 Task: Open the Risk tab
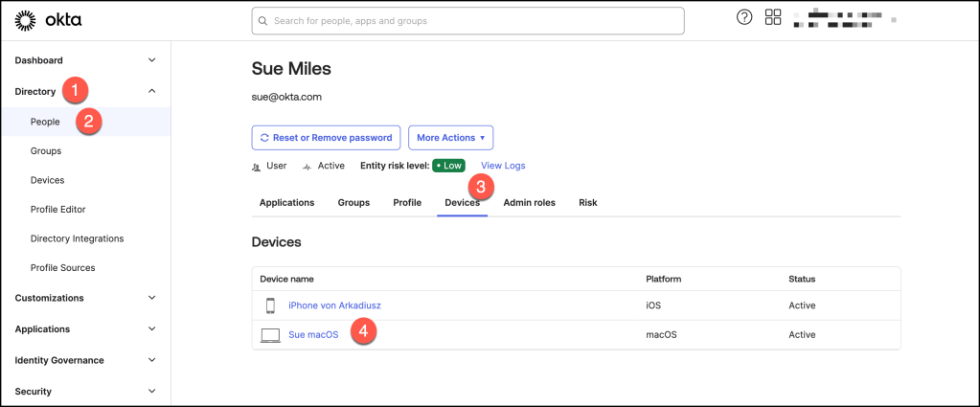587,203
